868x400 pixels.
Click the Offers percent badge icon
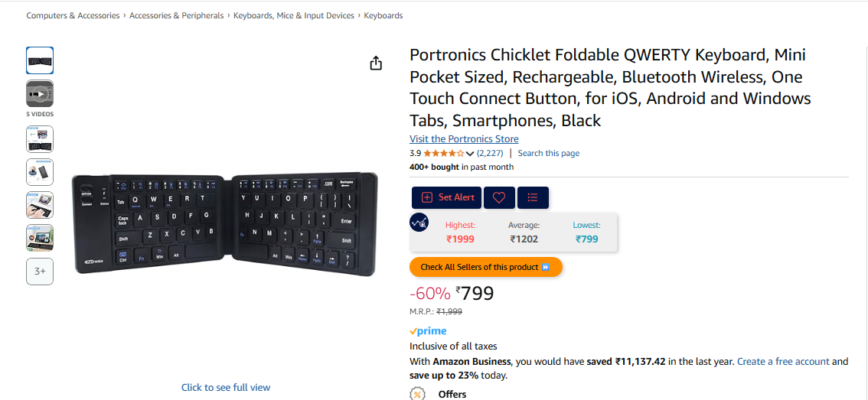417,394
